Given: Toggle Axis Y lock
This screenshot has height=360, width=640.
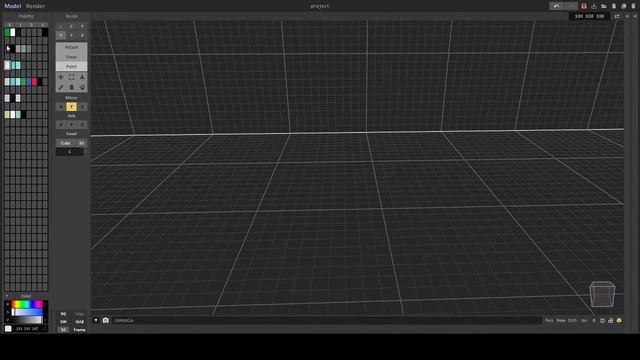Looking at the screenshot, I should [x=71, y=124].
